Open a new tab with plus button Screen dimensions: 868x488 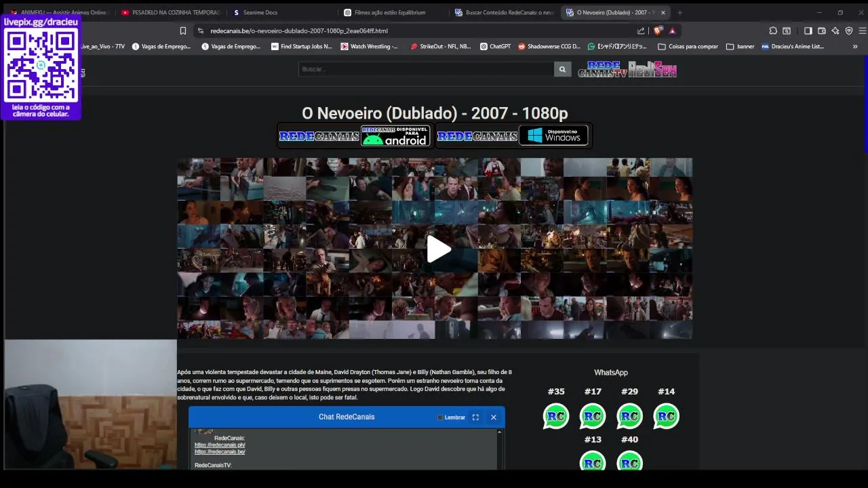[x=679, y=12]
